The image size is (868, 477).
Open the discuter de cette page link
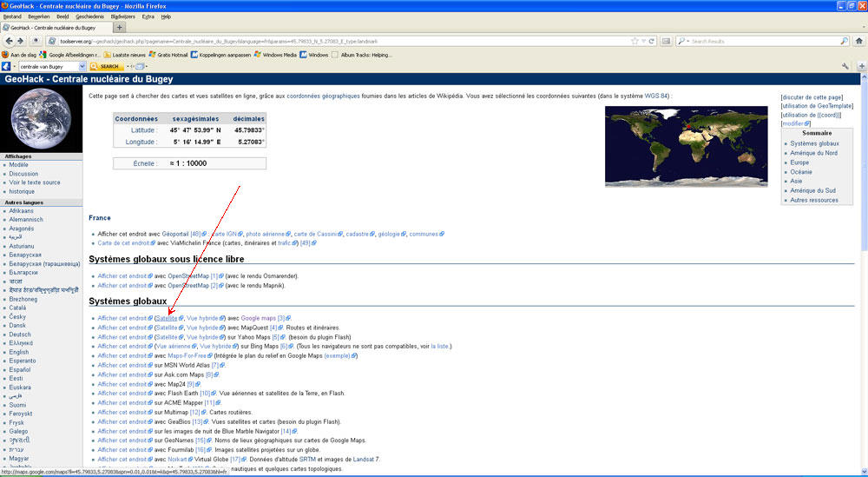tap(812, 97)
